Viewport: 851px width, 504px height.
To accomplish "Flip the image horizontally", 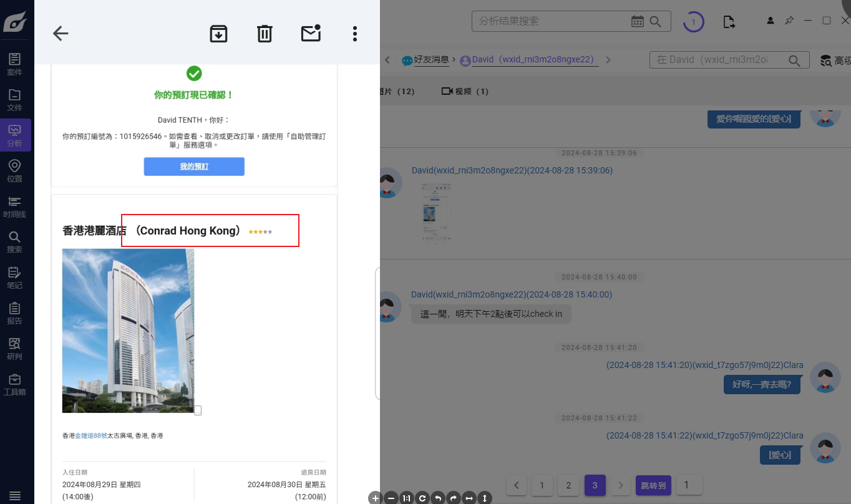I will click(469, 498).
